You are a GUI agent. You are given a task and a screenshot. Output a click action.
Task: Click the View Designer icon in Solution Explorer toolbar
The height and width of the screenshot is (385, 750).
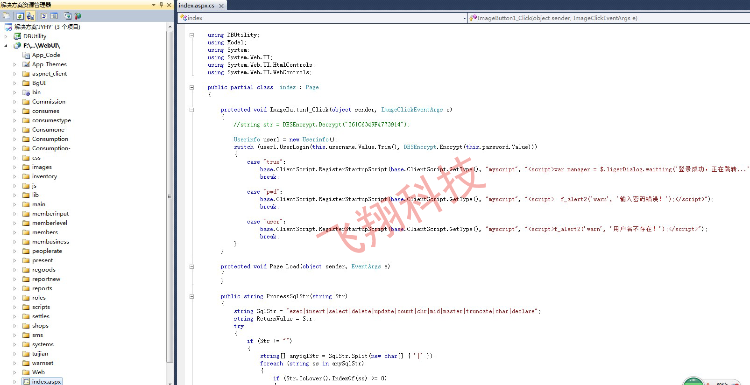pos(54,16)
